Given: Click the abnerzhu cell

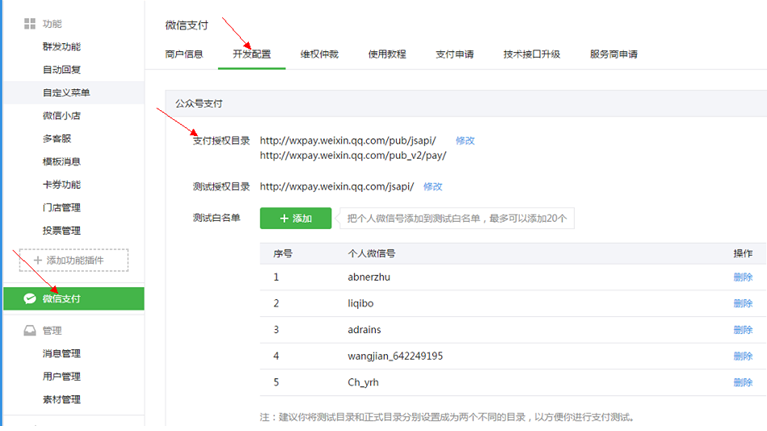Looking at the screenshot, I should click(369, 277).
